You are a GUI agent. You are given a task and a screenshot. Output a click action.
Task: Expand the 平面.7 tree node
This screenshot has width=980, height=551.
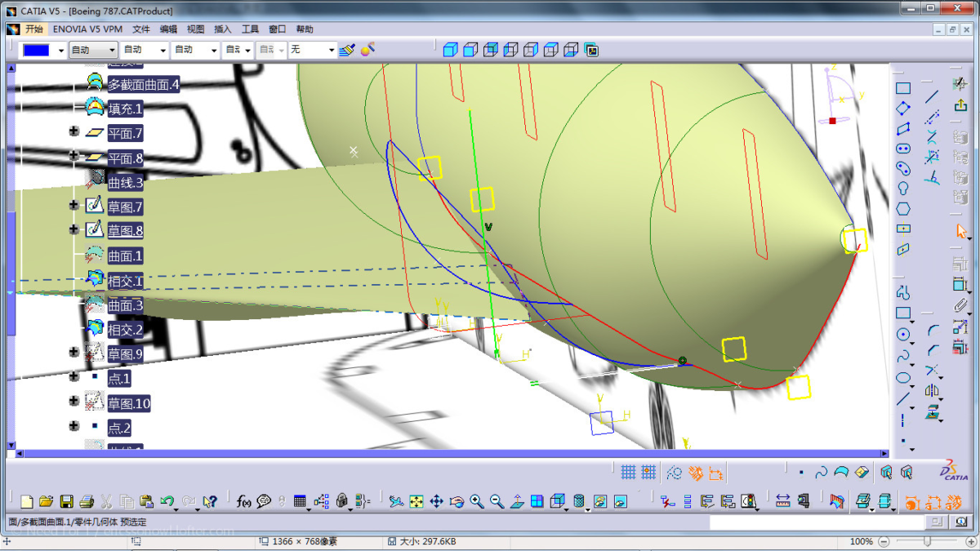(74, 131)
